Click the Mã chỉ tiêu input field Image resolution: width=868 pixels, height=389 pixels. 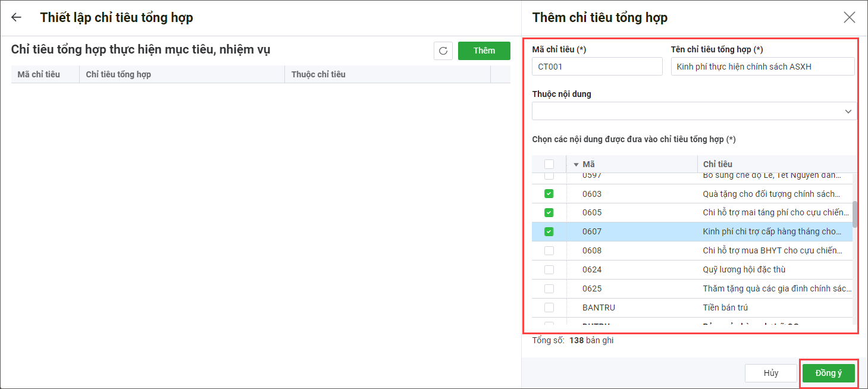[597, 67]
